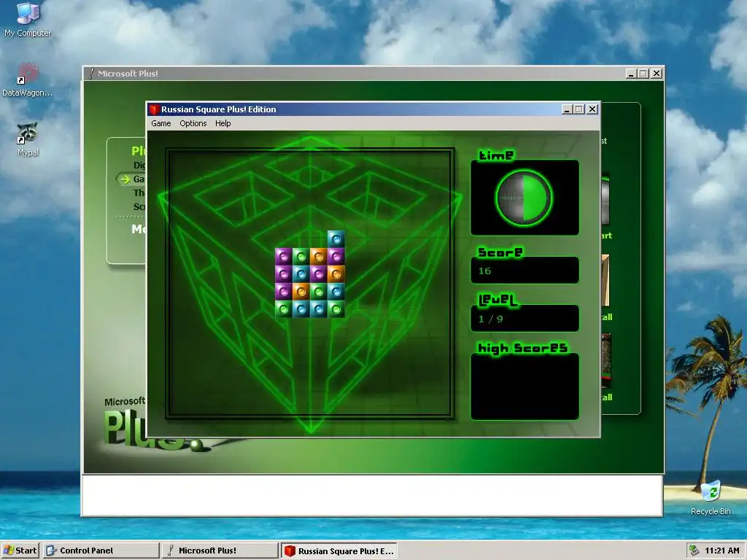Click the system tray network icon
The image size is (747, 560).
click(x=694, y=551)
